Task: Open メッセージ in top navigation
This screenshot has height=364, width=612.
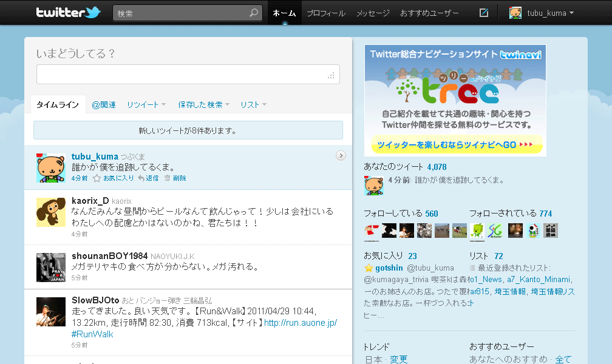Action: click(x=373, y=13)
